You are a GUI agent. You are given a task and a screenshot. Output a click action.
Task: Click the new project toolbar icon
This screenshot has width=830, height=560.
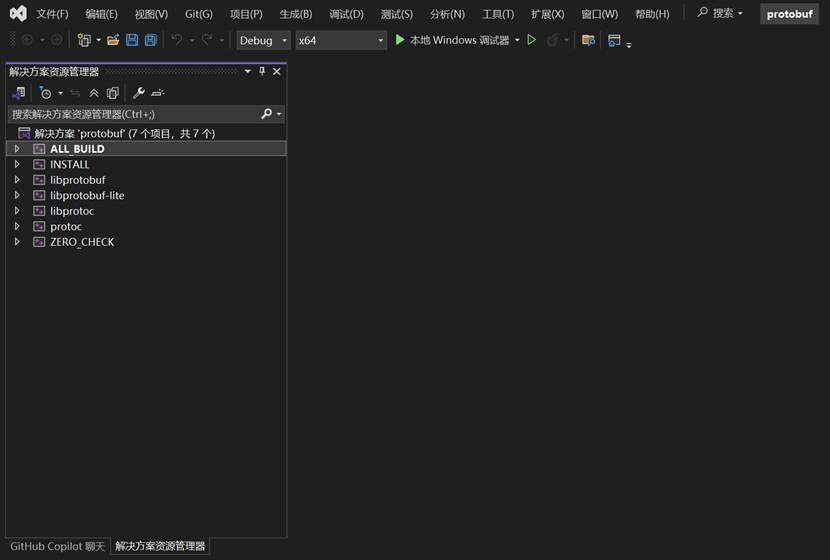pyautogui.click(x=84, y=40)
